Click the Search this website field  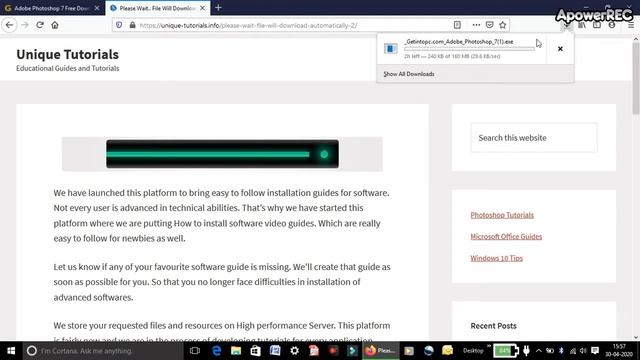[534, 138]
